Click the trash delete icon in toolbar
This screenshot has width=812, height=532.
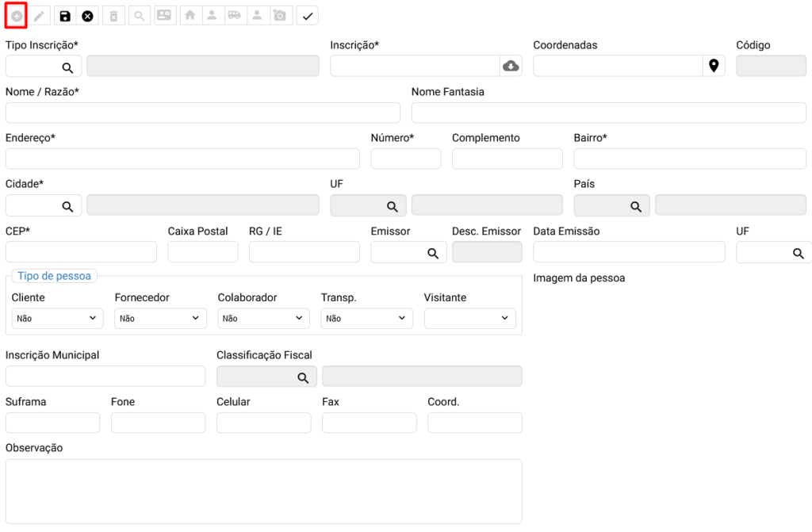113,16
